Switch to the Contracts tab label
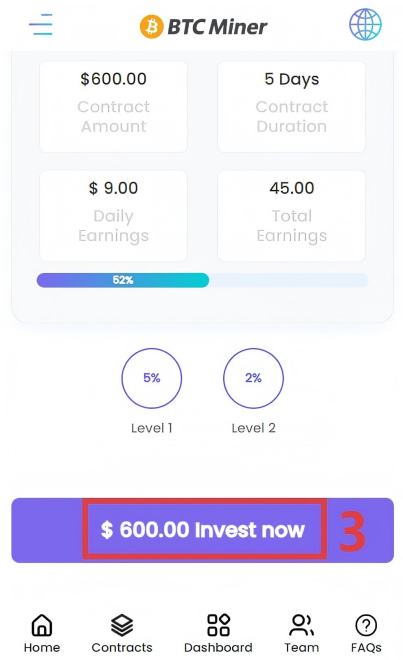Screen dimensions: 403x660 point(122,647)
